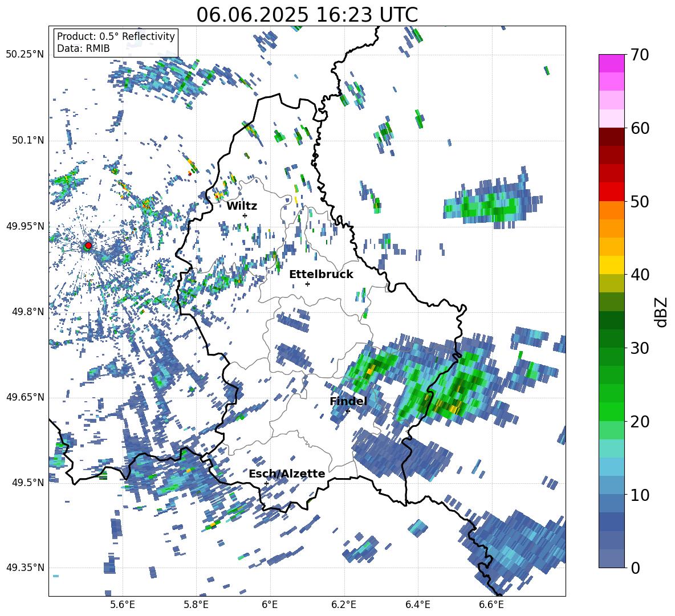Click the 0 label on colorbar
Screen dimensions: 675x616
point(635,568)
